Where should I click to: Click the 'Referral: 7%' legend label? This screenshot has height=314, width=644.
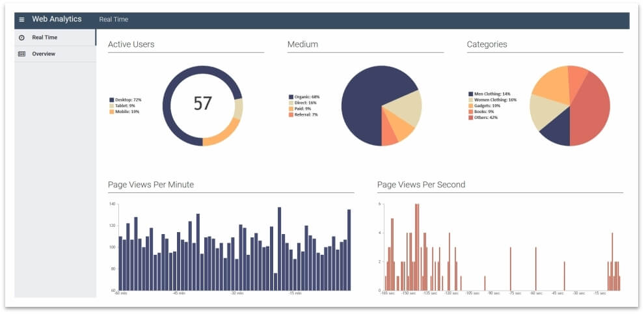coord(306,114)
